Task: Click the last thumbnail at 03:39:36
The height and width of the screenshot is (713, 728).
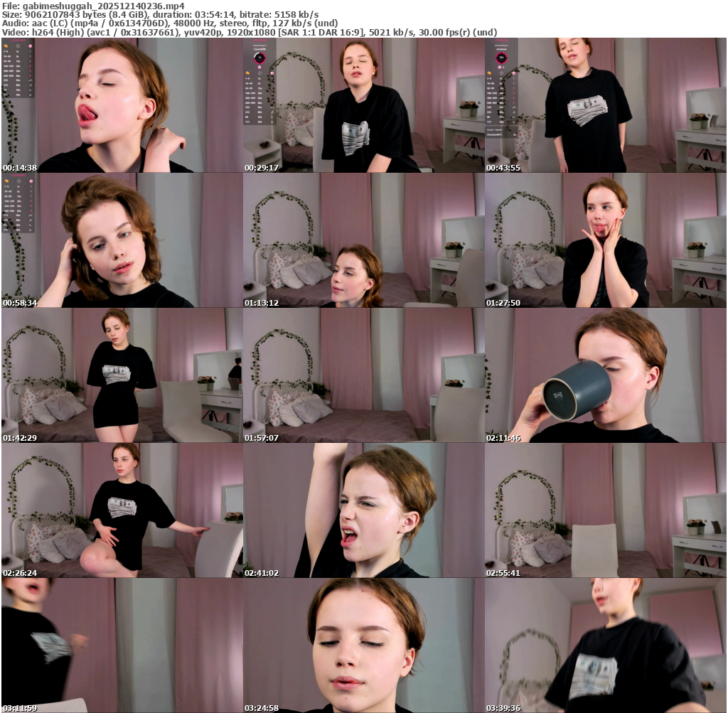Action: 605,645
